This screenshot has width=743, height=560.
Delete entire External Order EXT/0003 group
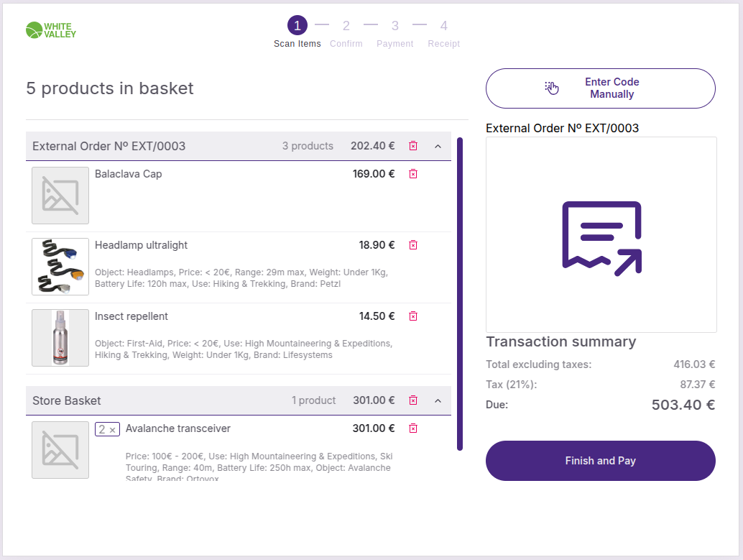tap(413, 146)
